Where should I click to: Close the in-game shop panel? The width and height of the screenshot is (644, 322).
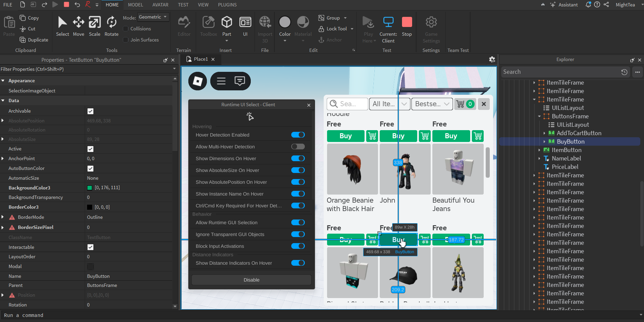click(x=484, y=104)
